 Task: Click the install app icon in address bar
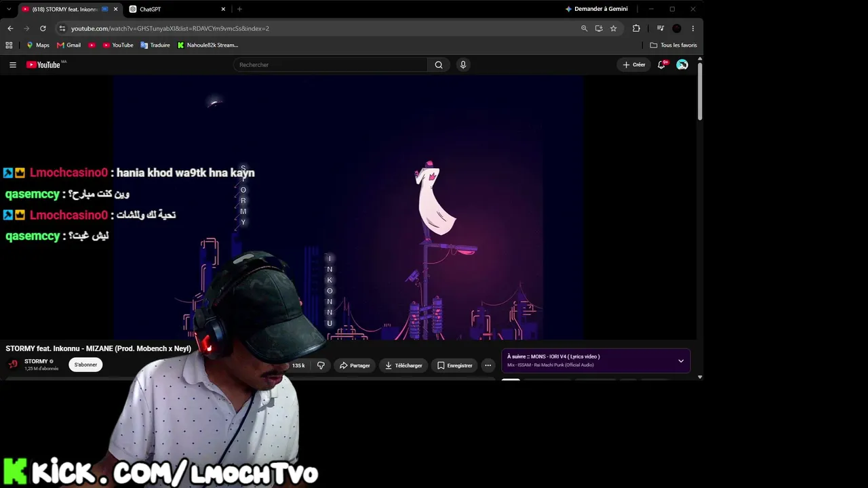click(x=599, y=28)
